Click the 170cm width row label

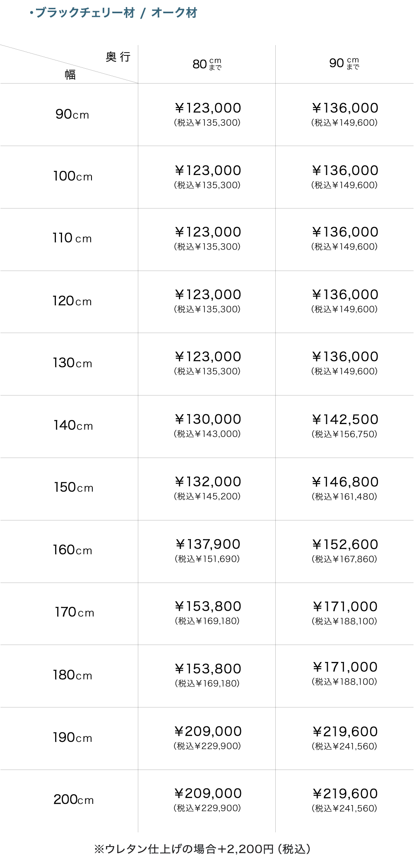[75, 612]
